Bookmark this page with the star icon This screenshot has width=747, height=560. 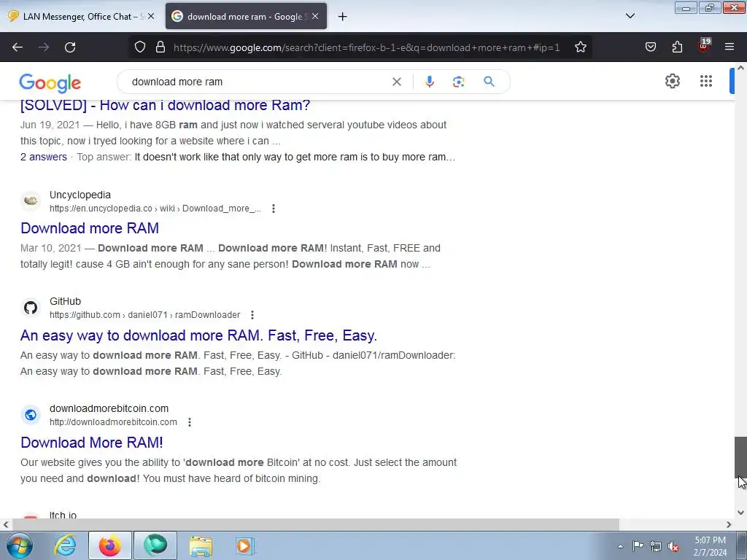(x=580, y=47)
